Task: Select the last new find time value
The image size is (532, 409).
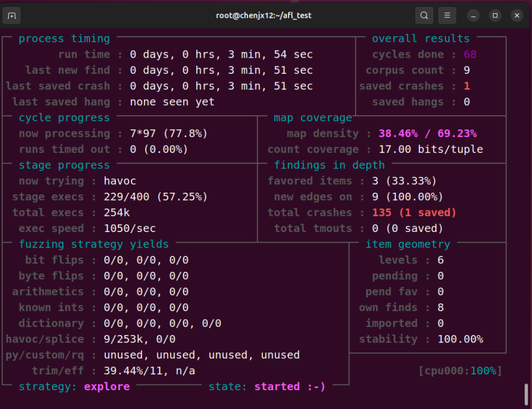Action: click(221, 70)
